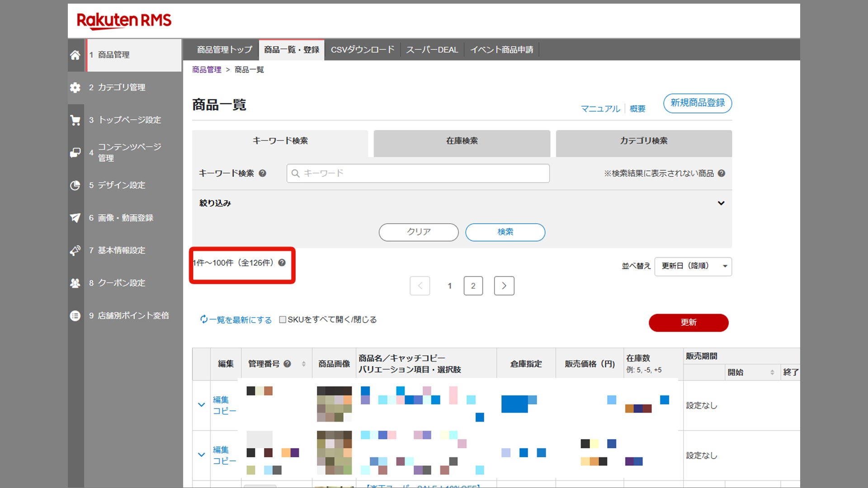
Task: Click the cart icon beside トップページ設定
Action: pyautogui.click(x=75, y=120)
